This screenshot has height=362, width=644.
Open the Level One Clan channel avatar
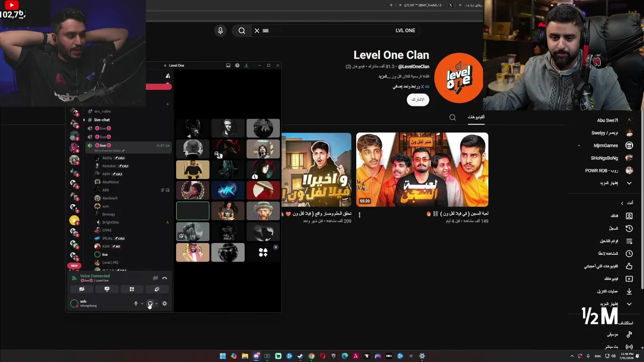pos(458,78)
